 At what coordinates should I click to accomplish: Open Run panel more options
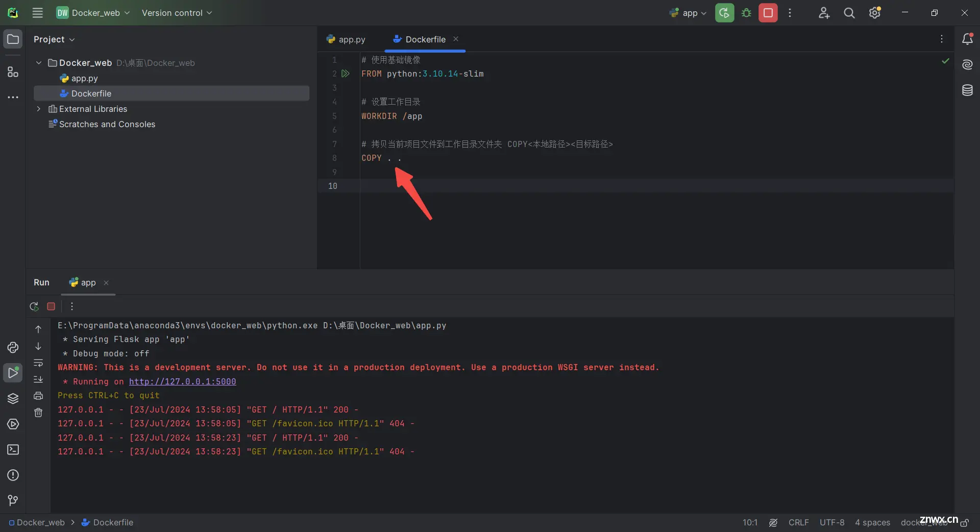coord(72,306)
